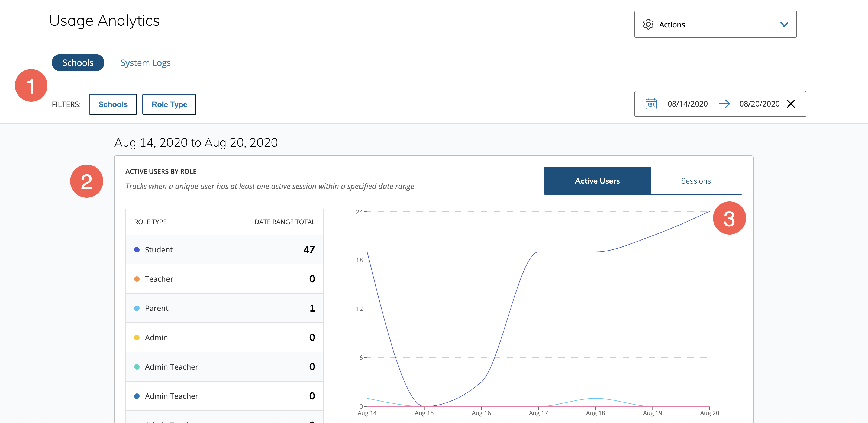Click the red numbered circle 3
The width and height of the screenshot is (868, 423).
click(x=729, y=218)
